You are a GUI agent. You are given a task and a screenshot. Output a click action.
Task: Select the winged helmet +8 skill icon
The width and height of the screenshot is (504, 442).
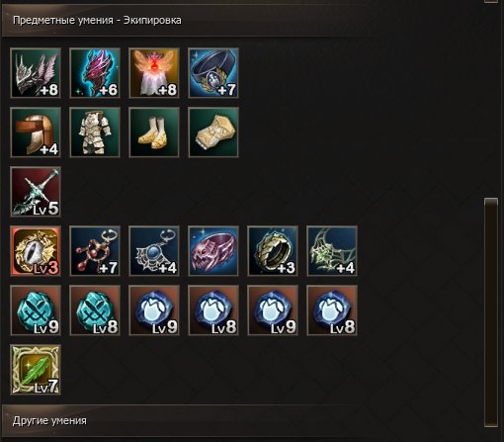click(36, 73)
